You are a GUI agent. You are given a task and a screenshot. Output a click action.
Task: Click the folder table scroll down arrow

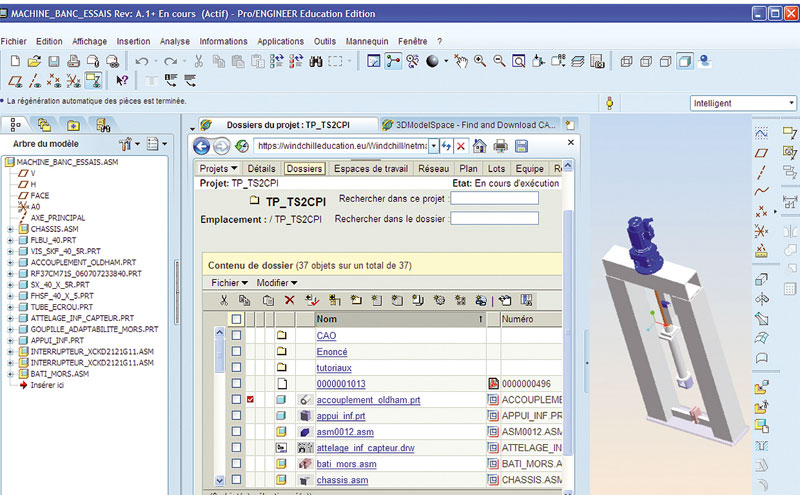pos(219,480)
